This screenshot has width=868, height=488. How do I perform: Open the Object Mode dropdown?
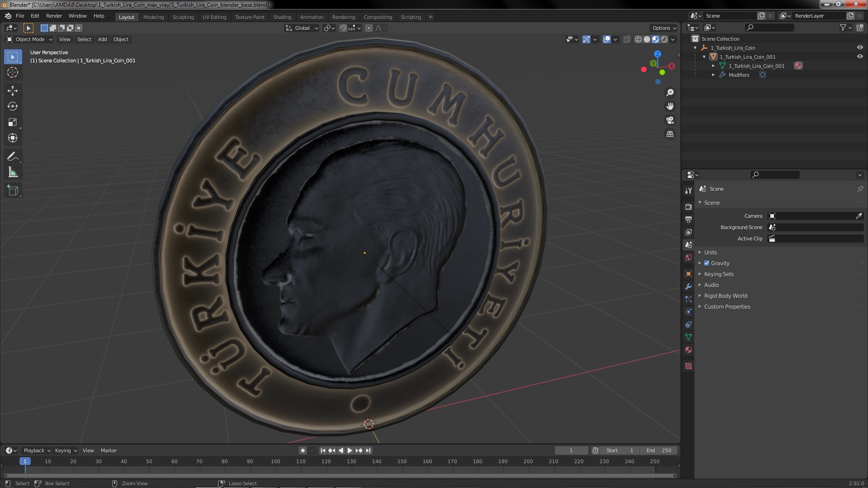(x=29, y=39)
